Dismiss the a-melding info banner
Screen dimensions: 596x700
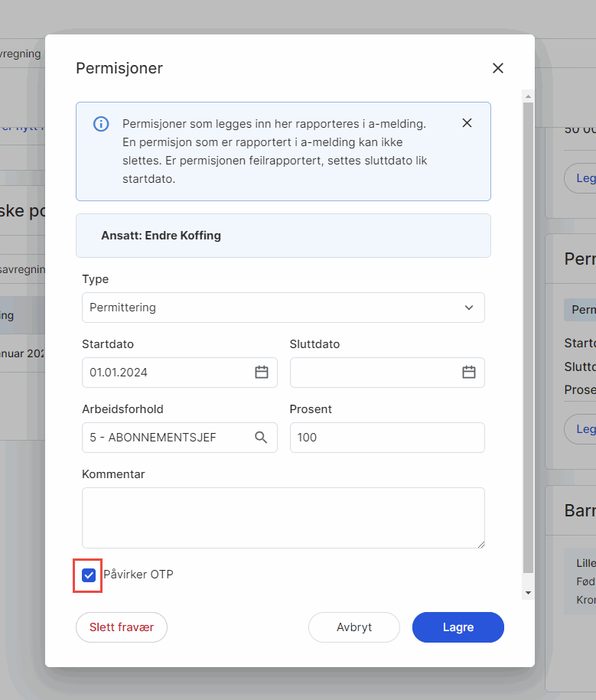(x=467, y=123)
